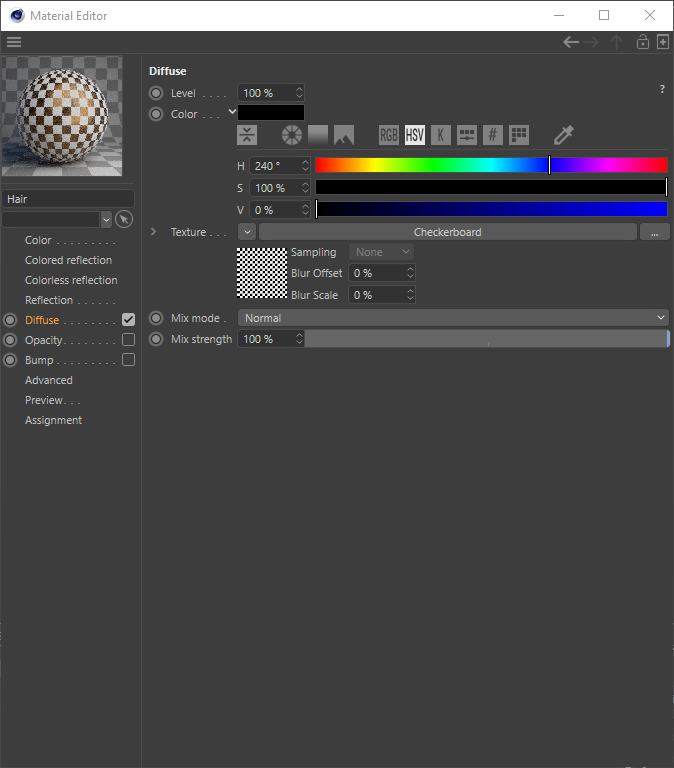Toggle the lock element icon

point(643,42)
